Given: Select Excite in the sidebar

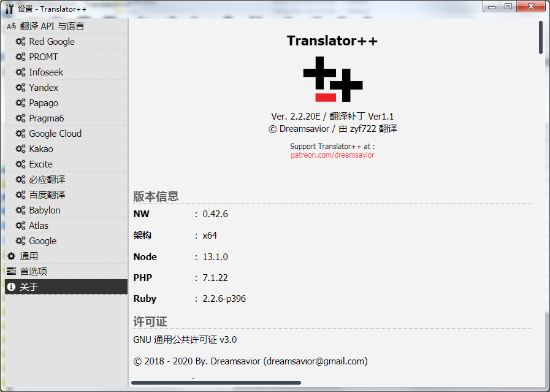Looking at the screenshot, I should pos(66,164).
